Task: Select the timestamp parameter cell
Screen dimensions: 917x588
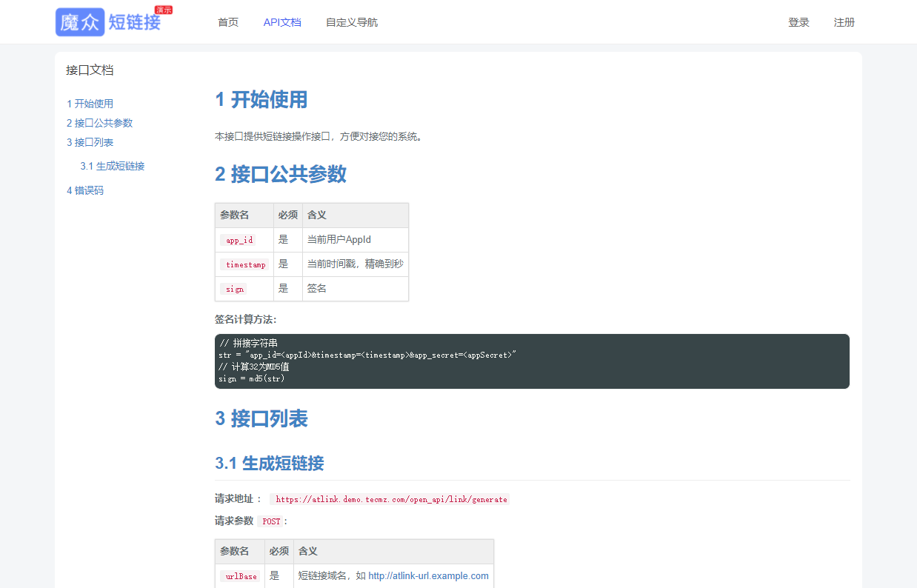Action: [244, 264]
